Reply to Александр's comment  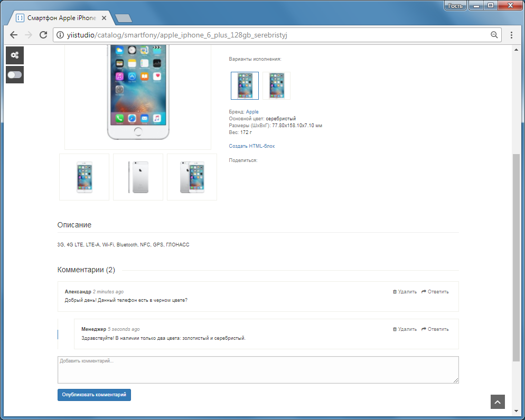click(435, 292)
